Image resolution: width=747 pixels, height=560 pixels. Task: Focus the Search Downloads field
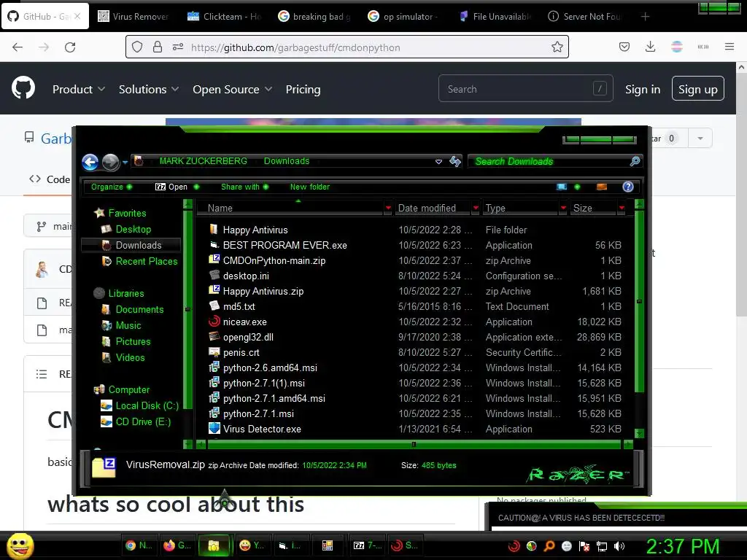548,161
